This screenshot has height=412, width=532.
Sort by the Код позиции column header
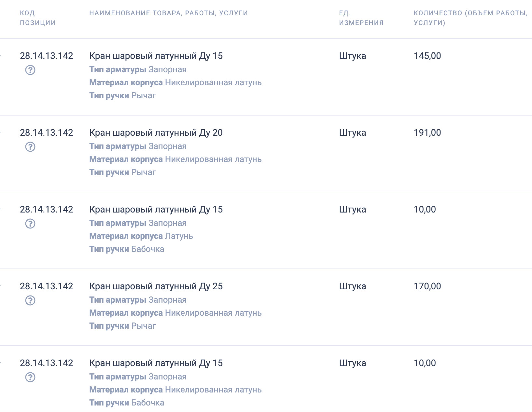pyautogui.click(x=38, y=18)
